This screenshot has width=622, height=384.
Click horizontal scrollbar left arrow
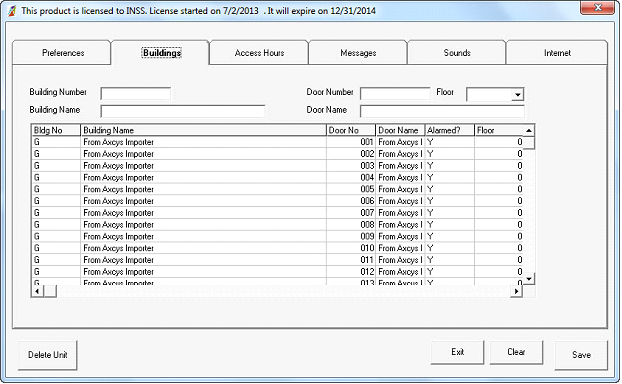37,291
